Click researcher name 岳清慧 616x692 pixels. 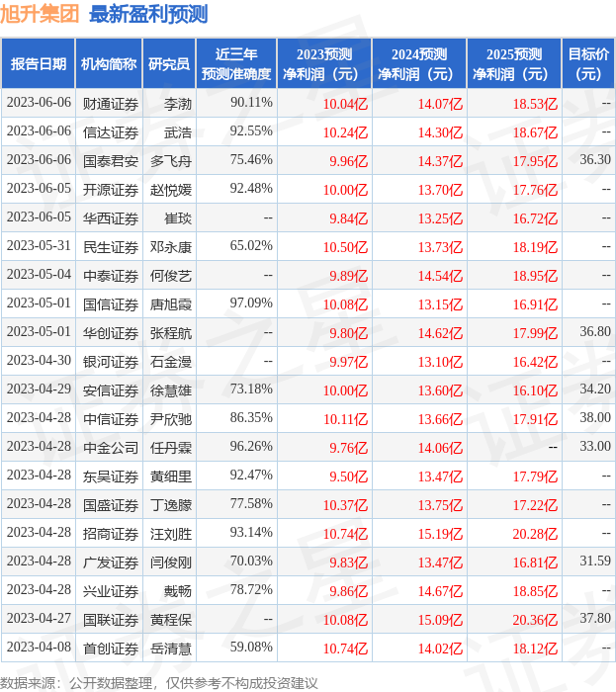171,649
